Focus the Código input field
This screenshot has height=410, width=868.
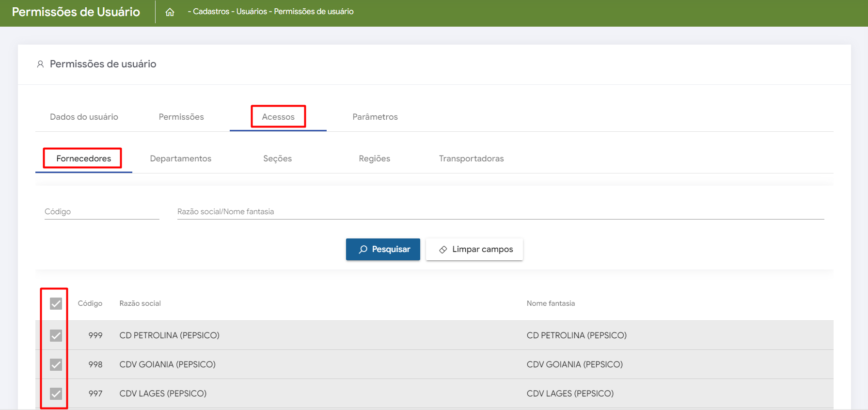[x=102, y=212]
